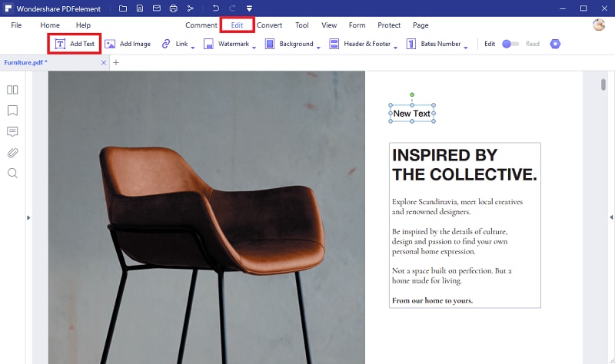Click the Bates Number tool

[433, 44]
